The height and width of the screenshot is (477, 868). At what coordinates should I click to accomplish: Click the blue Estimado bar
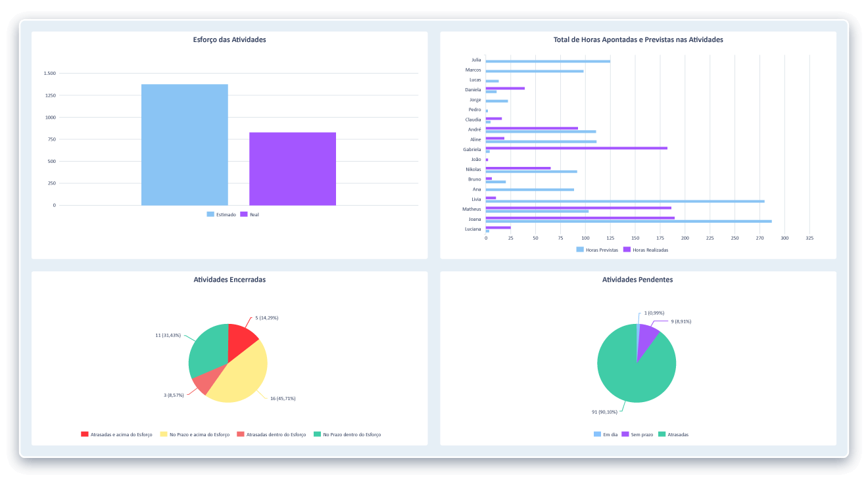tap(185, 145)
